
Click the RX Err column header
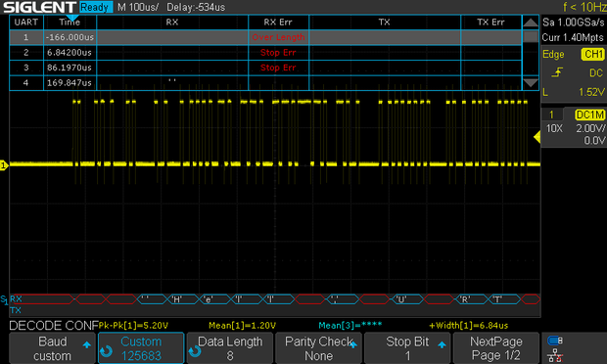point(278,23)
